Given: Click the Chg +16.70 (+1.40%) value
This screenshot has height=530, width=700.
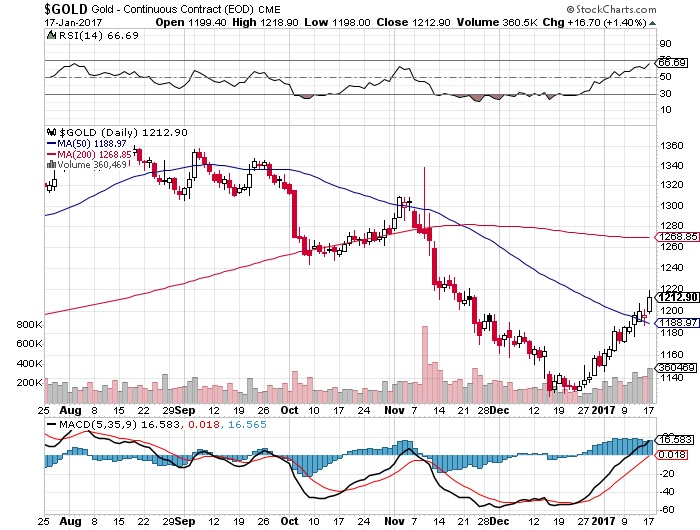Looking at the screenshot, I should tap(595, 22).
